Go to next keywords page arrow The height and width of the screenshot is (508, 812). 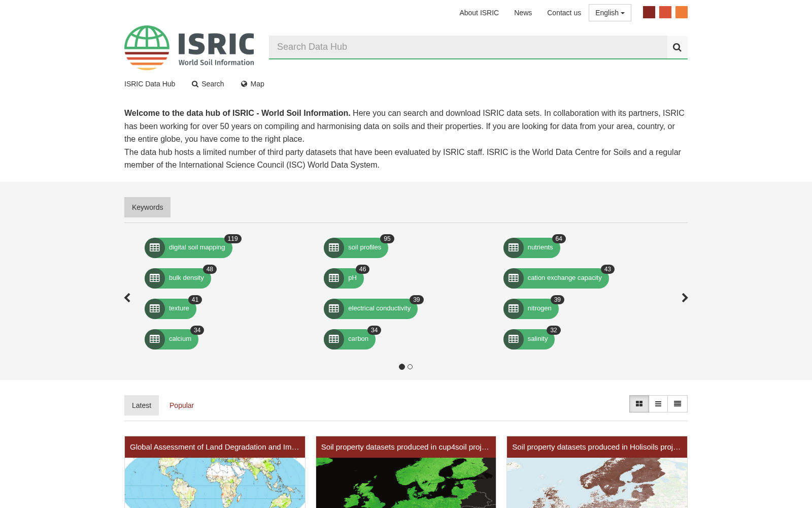click(685, 298)
